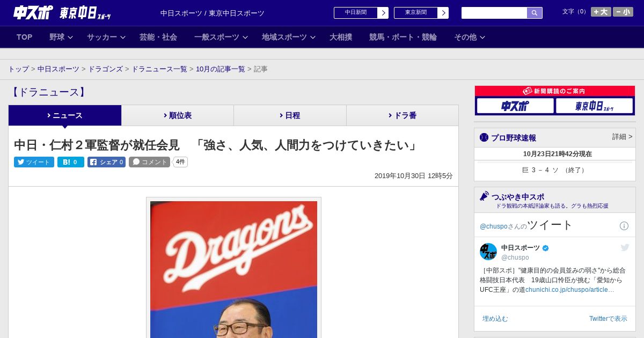The height and width of the screenshot is (338, 644).
Task: Select the ニュース tab
Action: pyautogui.click(x=65, y=115)
